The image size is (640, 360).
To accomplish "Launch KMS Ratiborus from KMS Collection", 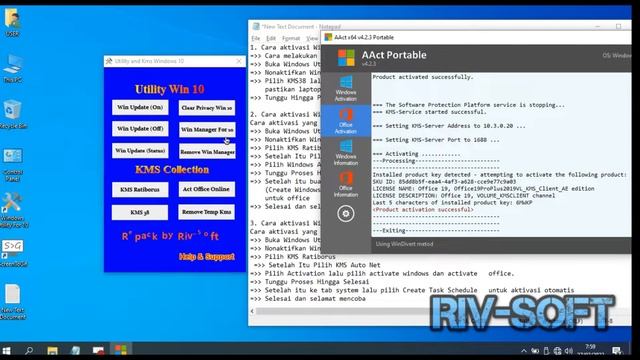I will point(140,189).
